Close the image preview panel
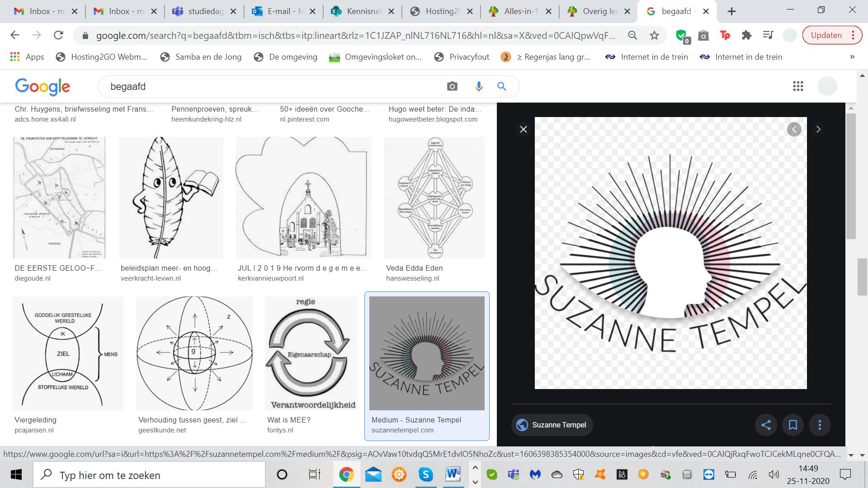The width and height of the screenshot is (868, 488). pyautogui.click(x=524, y=130)
